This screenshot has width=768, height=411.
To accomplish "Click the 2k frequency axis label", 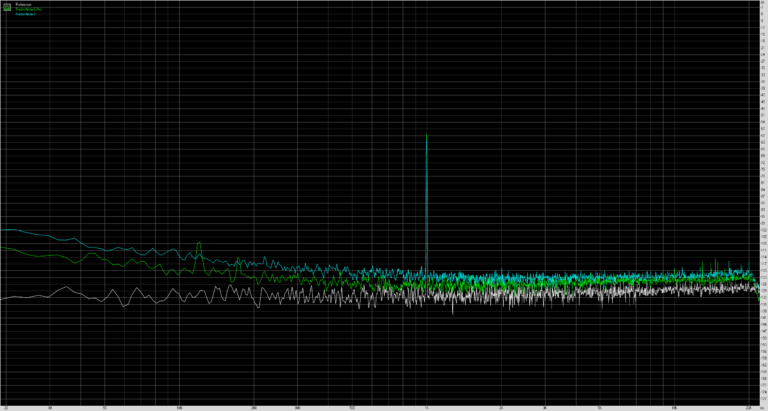I will 502,407.
